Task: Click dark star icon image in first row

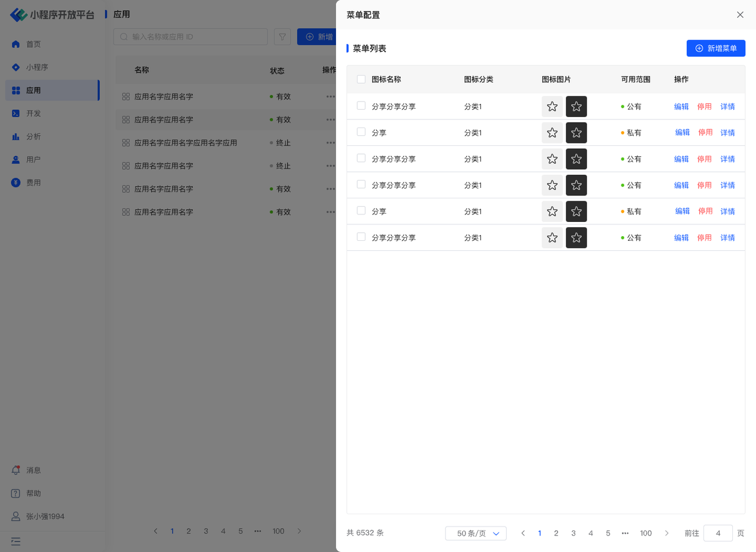Action: (x=576, y=106)
